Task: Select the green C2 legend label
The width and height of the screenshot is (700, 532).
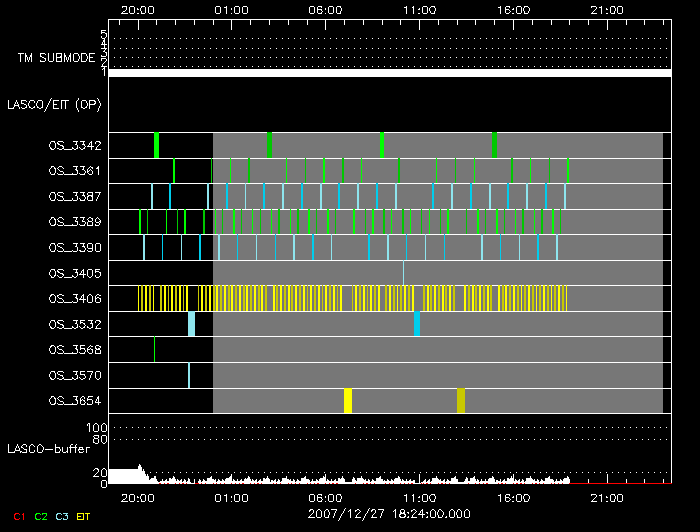Action: point(40,516)
